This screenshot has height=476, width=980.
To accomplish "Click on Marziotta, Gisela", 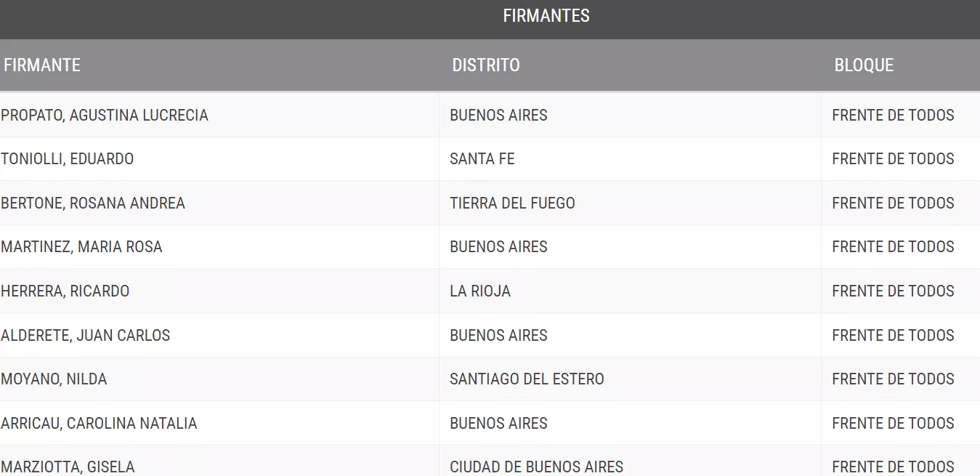I will coord(68,467).
